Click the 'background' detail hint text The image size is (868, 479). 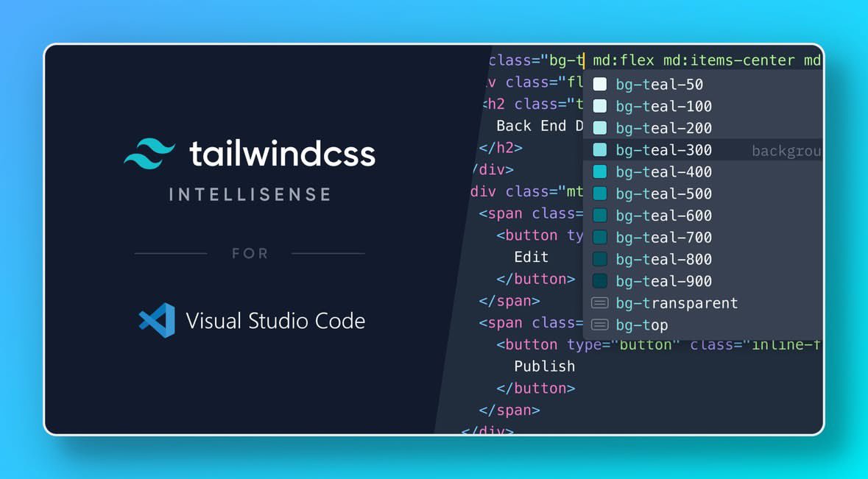[x=786, y=151]
